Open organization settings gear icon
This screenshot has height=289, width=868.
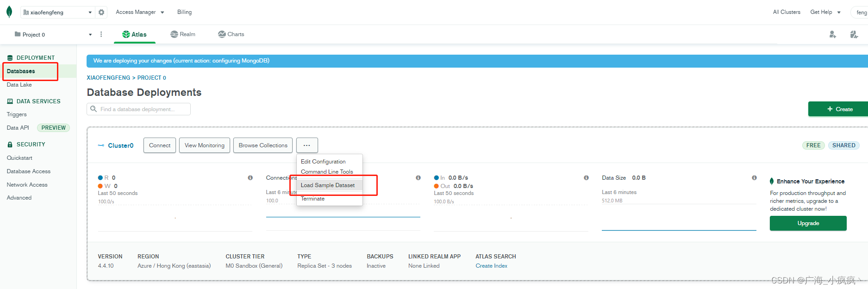[x=101, y=13]
